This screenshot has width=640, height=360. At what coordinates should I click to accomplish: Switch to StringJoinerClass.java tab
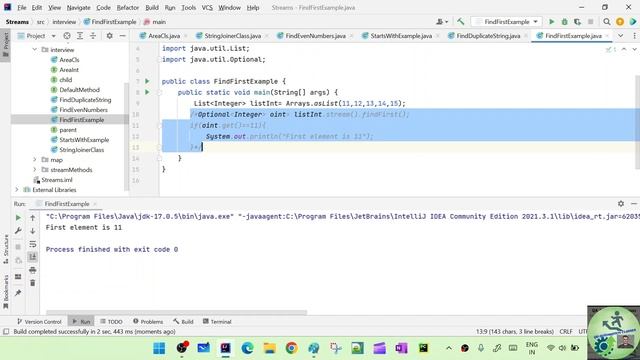click(232, 36)
